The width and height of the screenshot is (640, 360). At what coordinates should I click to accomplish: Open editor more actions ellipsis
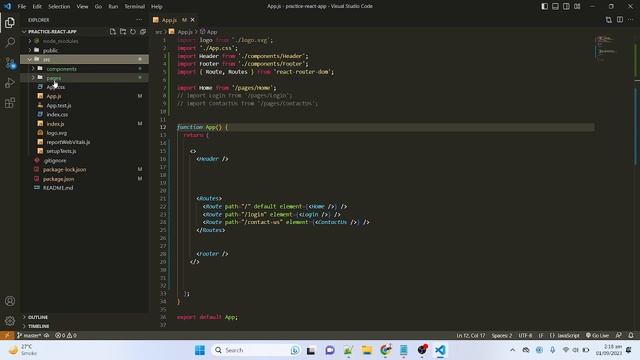tap(631, 20)
